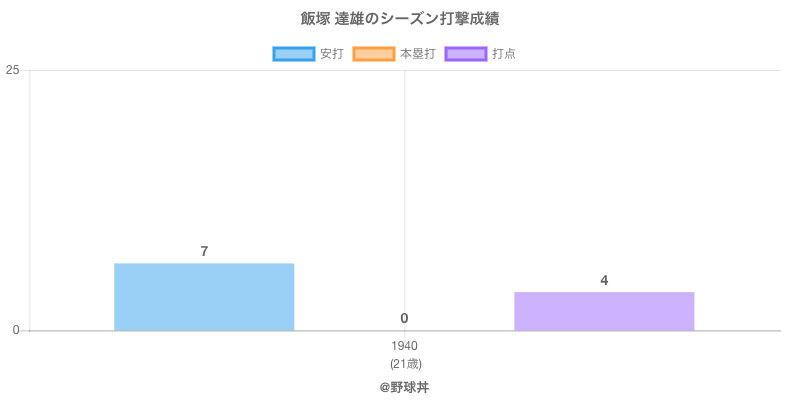
Task: Click the purple 打点 legend swatch
Action: point(466,54)
